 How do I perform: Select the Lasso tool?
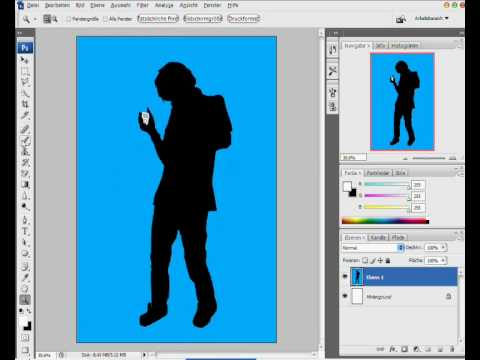[25, 83]
